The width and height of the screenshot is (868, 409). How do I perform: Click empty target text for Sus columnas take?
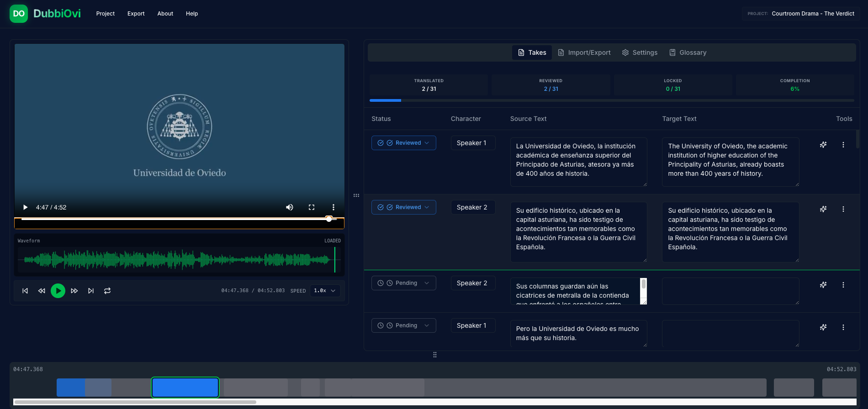730,291
